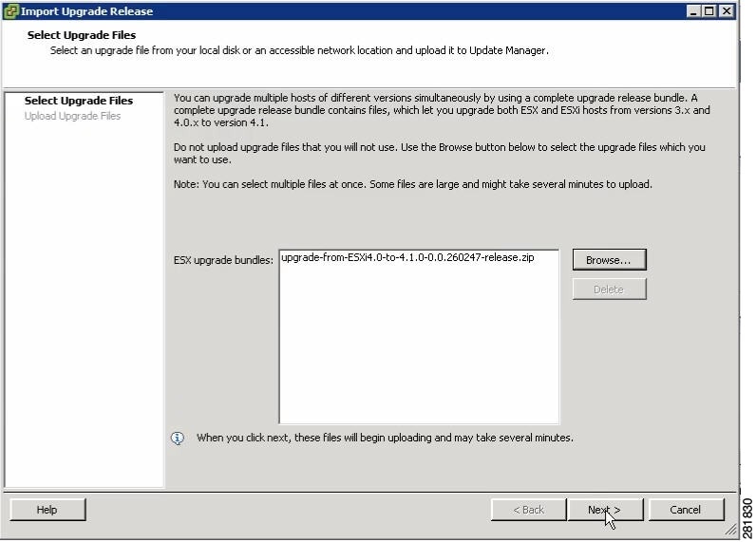Click the disabled < Back button

click(x=528, y=510)
